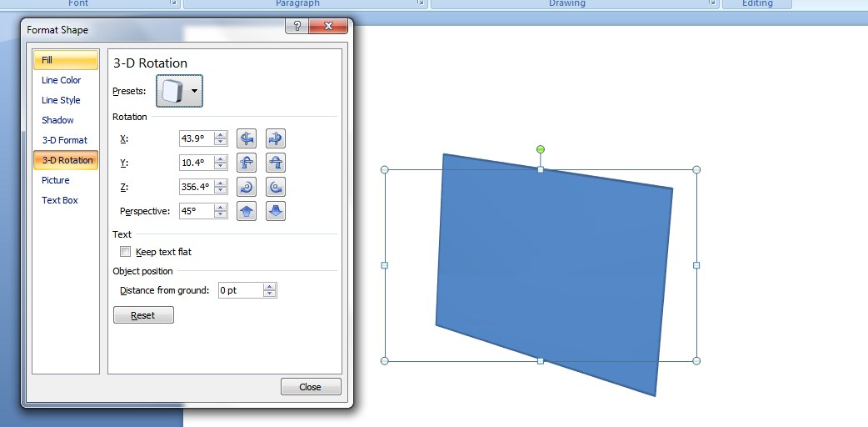
Task: Rotate shape down on Y axis
Action: [x=276, y=163]
